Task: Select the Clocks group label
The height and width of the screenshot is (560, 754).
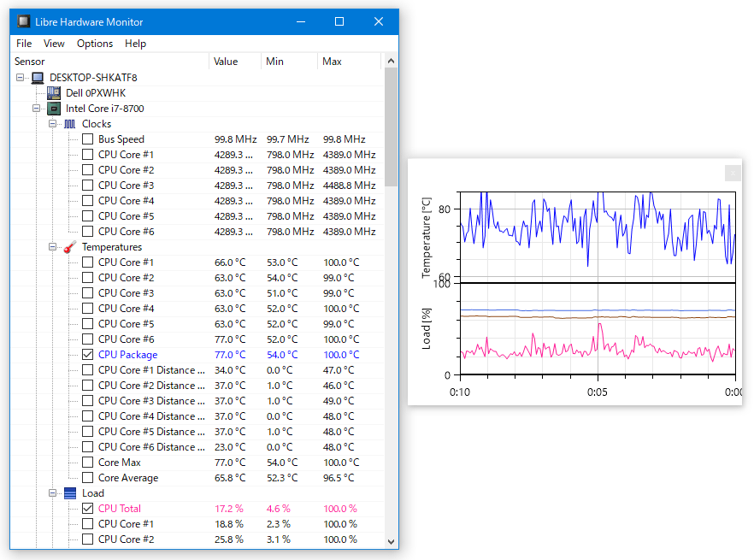Action: 97,124
